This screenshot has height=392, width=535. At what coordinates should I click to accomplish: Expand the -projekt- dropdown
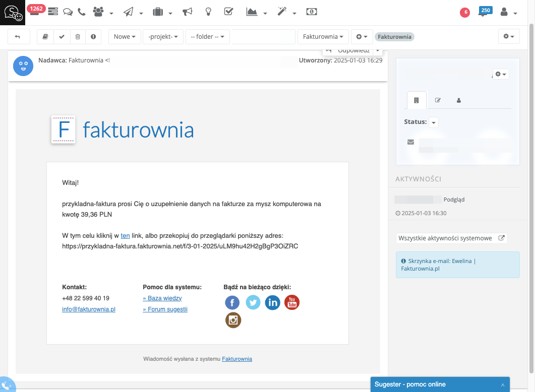coord(163,36)
